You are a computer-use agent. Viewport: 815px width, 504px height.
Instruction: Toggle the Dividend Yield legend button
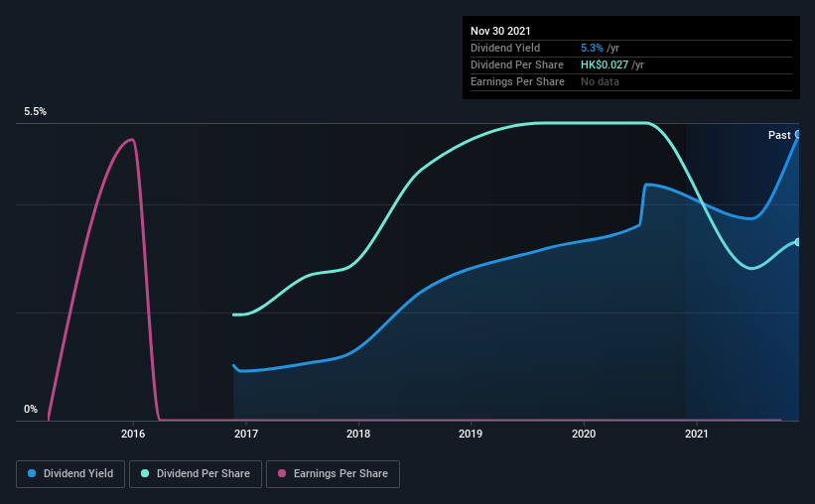70,474
